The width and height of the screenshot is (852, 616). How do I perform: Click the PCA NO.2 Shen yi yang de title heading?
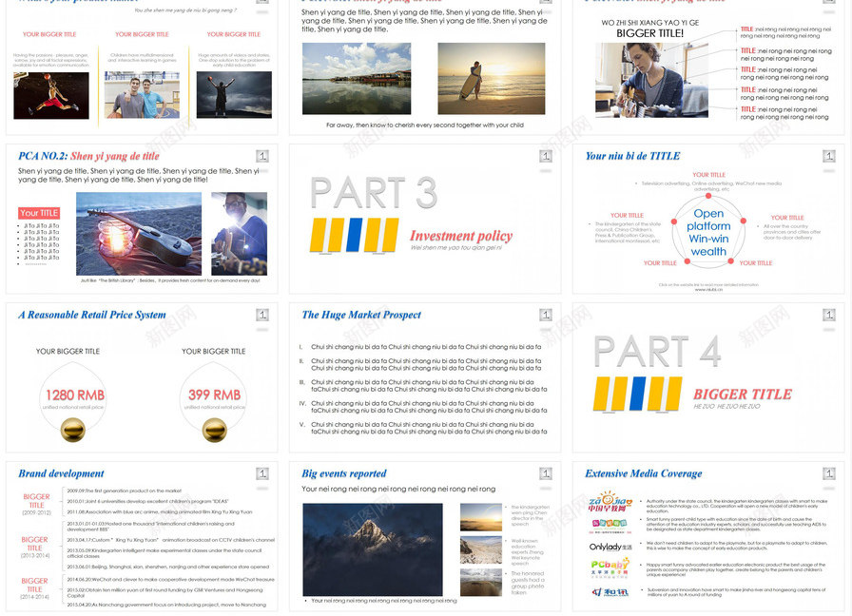[88, 157]
